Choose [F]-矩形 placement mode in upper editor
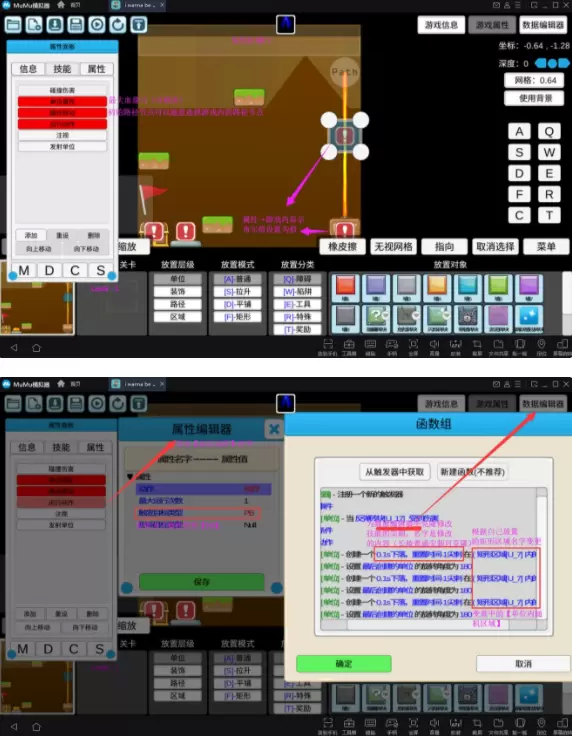Viewport: 572px width, 736px height. pos(237,316)
